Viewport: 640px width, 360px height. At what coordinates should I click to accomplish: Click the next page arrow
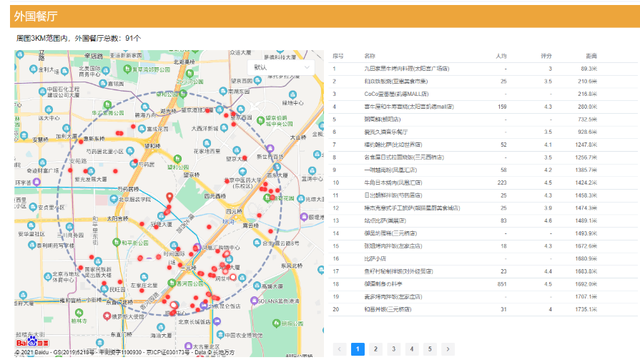(448, 349)
